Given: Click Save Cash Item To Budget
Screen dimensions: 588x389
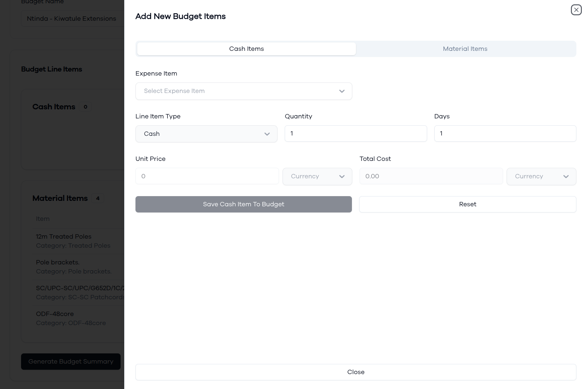Looking at the screenshot, I should coord(244,204).
